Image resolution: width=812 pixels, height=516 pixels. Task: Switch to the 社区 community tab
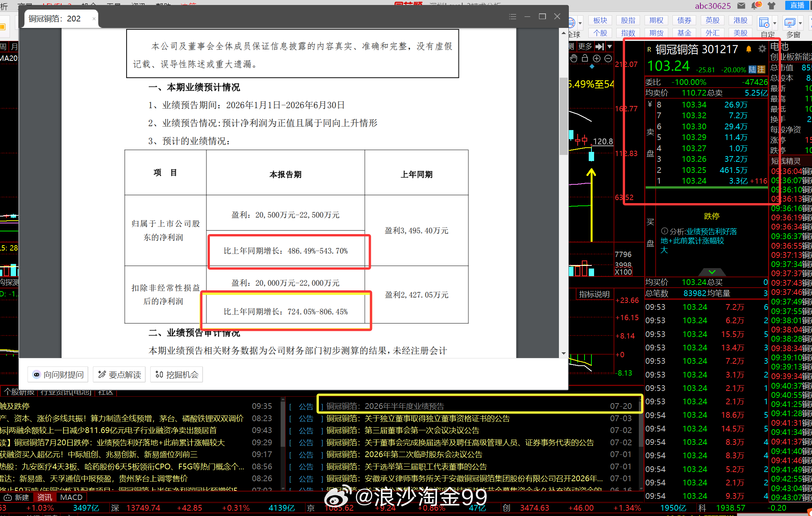click(x=106, y=392)
